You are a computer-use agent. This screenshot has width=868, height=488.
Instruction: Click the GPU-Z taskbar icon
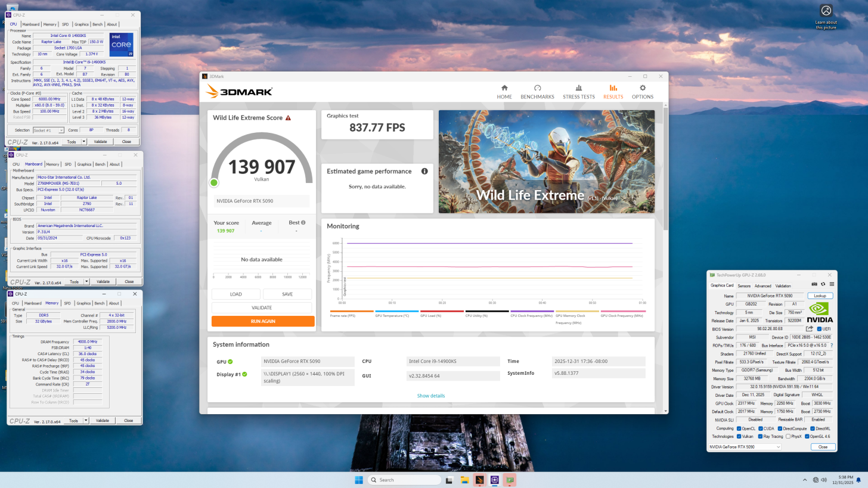pyautogui.click(x=510, y=480)
